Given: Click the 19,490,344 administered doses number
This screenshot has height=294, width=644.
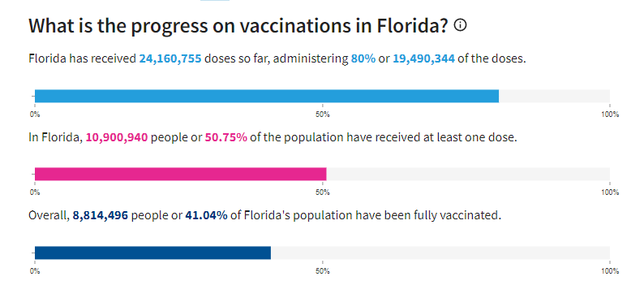Looking at the screenshot, I should coord(423,58).
